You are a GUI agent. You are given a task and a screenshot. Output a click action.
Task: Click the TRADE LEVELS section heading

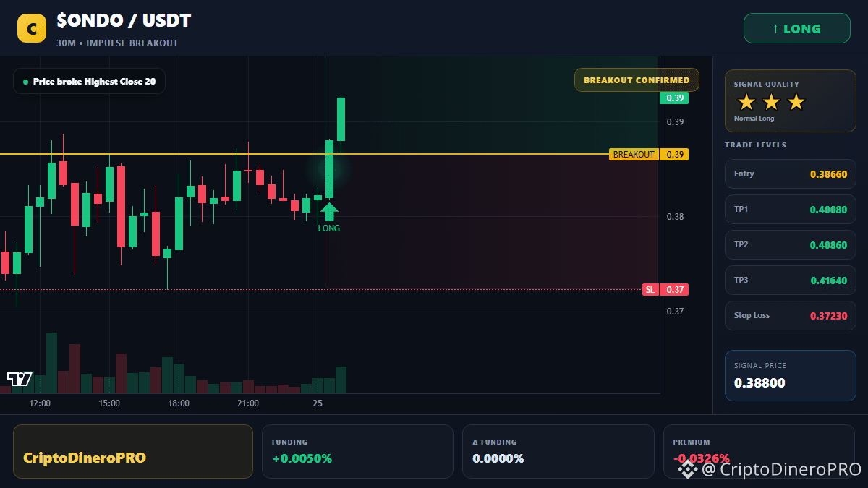pyautogui.click(x=755, y=145)
